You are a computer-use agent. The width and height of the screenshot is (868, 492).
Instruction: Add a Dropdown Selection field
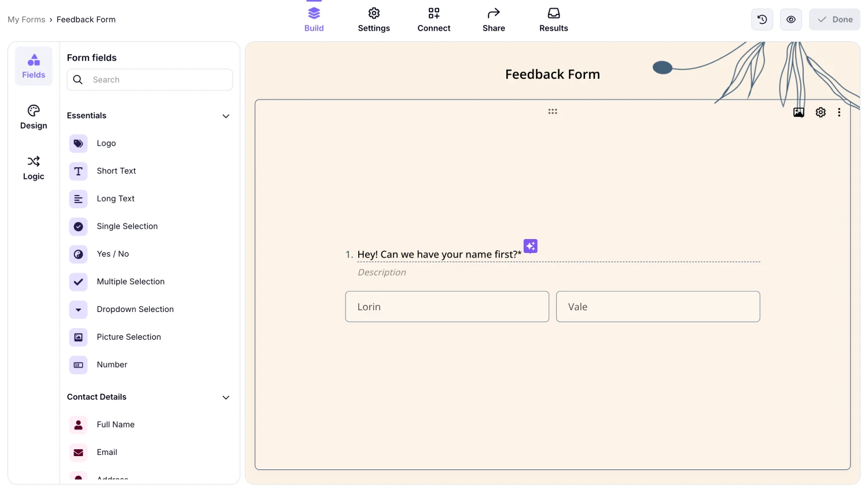pos(135,309)
